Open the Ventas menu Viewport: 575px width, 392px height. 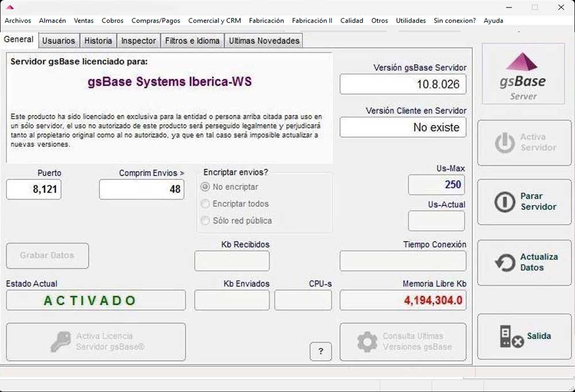pos(84,21)
